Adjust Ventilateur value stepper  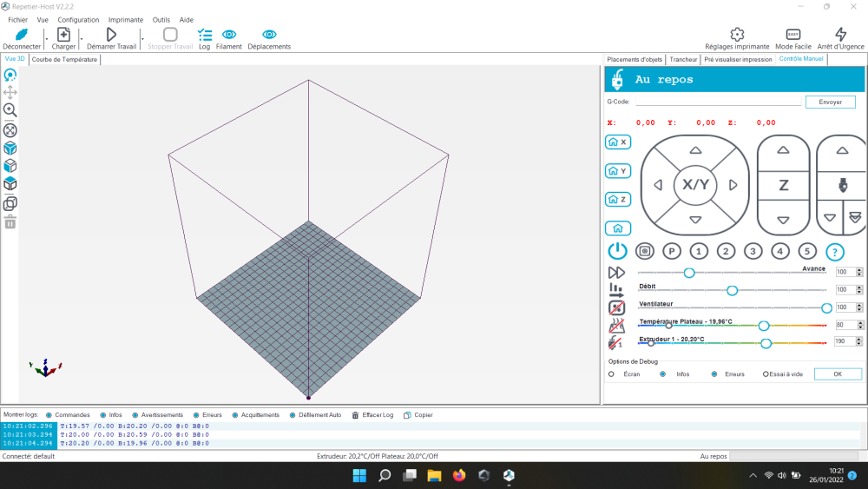[859, 307]
